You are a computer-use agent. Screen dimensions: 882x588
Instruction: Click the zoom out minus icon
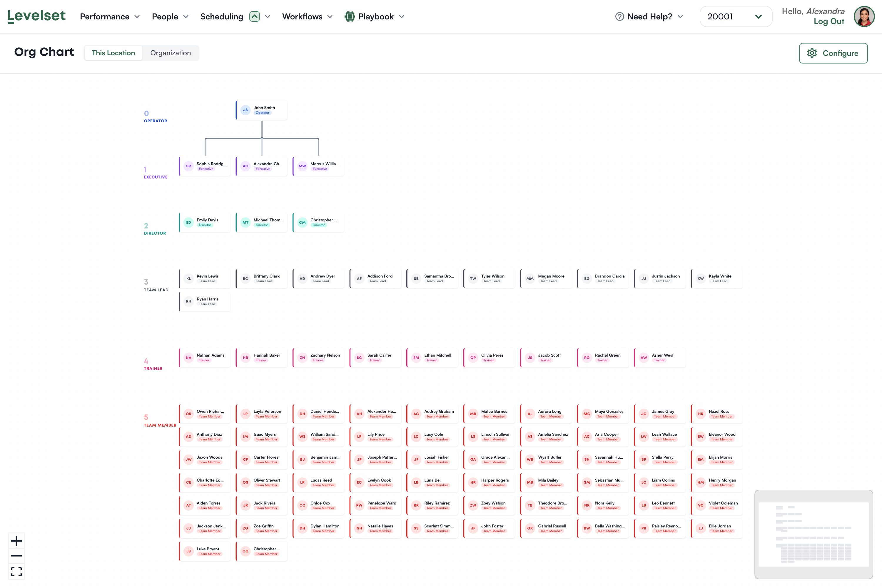pos(16,556)
